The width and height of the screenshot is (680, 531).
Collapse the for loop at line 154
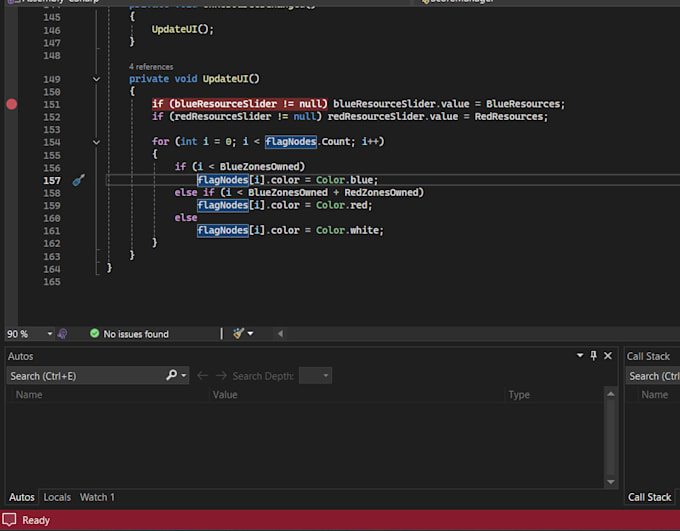(96, 142)
